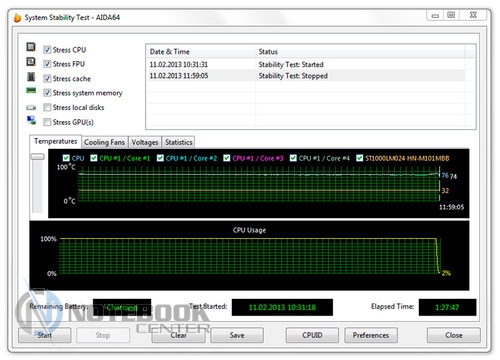Click the cache chip icon beside Stress cache
Viewport: 500px width, 360px height.
point(31,77)
